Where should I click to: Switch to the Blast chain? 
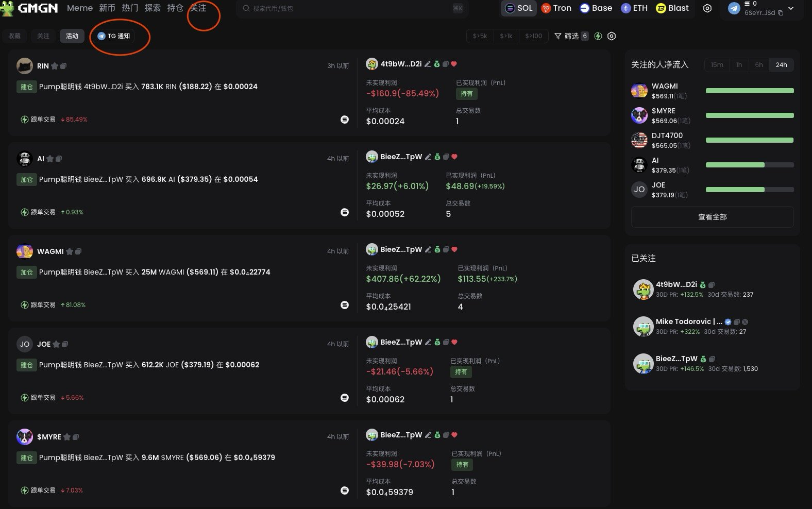[x=672, y=8]
